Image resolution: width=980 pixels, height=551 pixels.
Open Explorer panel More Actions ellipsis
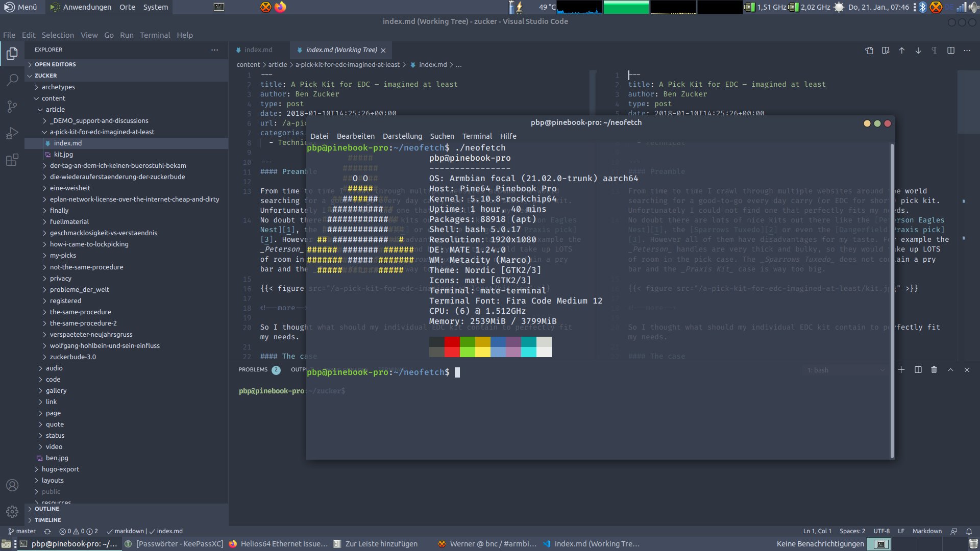tap(215, 49)
